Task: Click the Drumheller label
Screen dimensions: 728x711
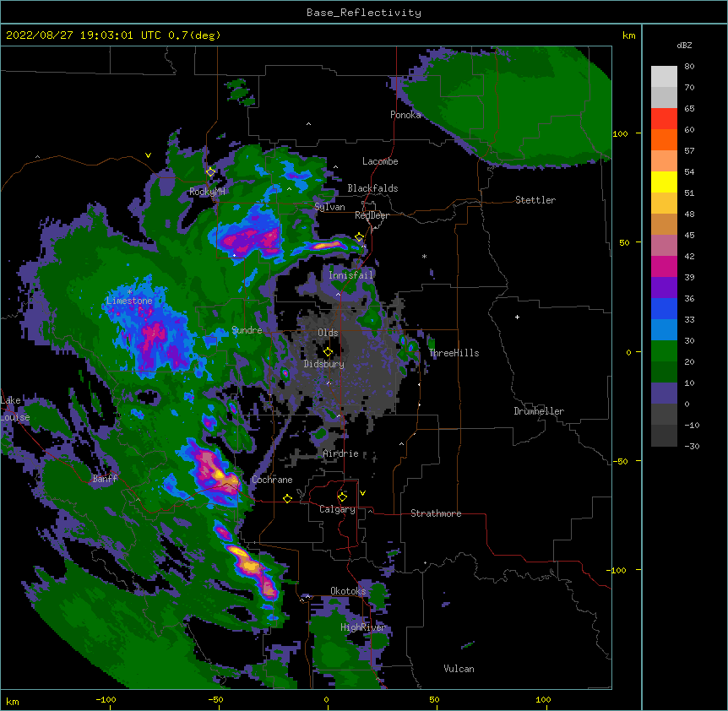Action: [x=539, y=411]
